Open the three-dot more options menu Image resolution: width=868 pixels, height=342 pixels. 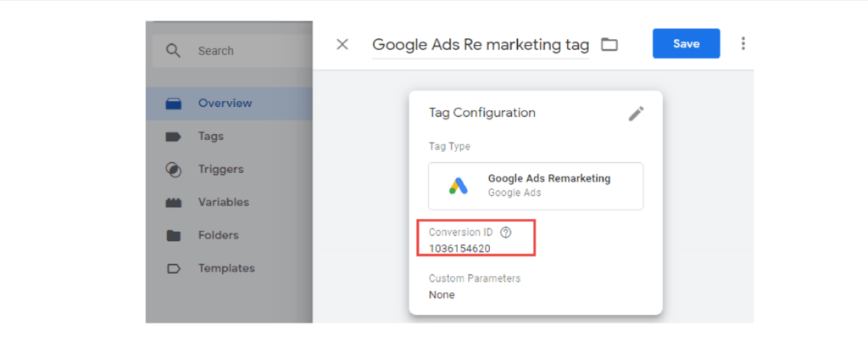(743, 44)
